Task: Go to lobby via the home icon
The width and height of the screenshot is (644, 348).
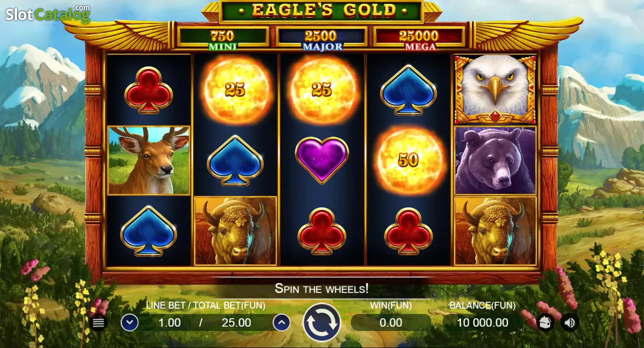Action: click(545, 323)
